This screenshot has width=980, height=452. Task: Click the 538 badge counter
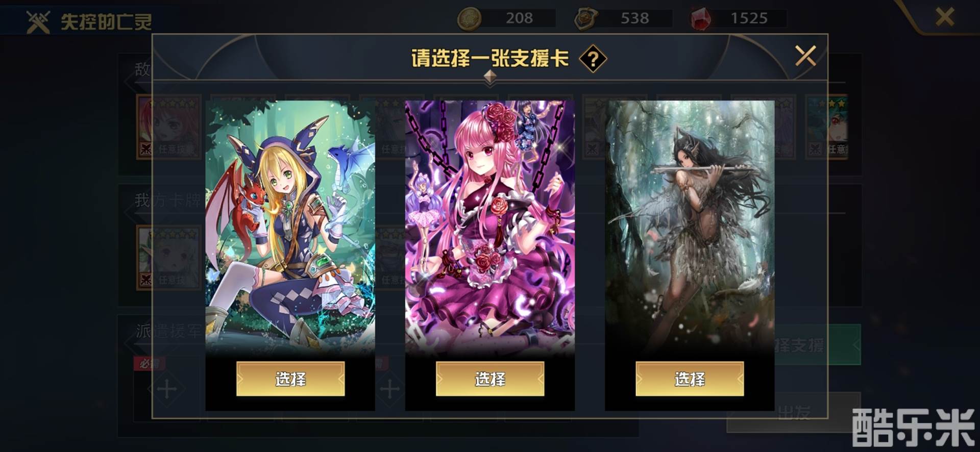point(634,18)
